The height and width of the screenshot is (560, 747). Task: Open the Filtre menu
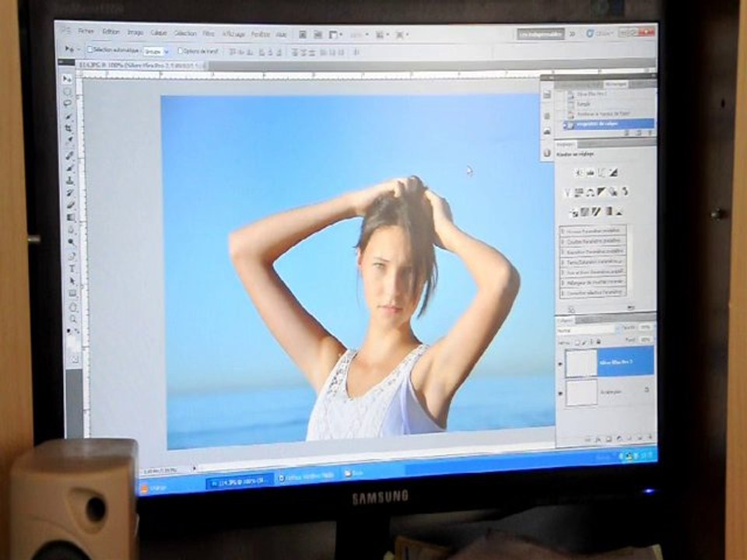[209, 33]
